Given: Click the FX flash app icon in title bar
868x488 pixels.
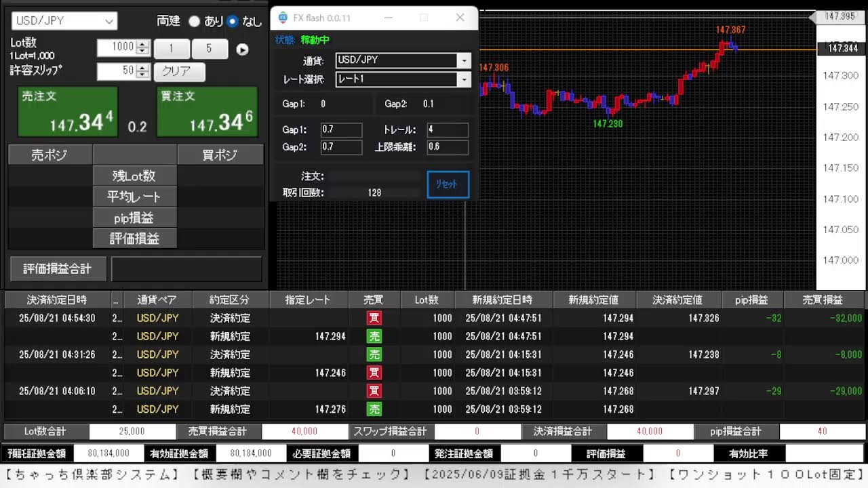Looking at the screenshot, I should [283, 18].
